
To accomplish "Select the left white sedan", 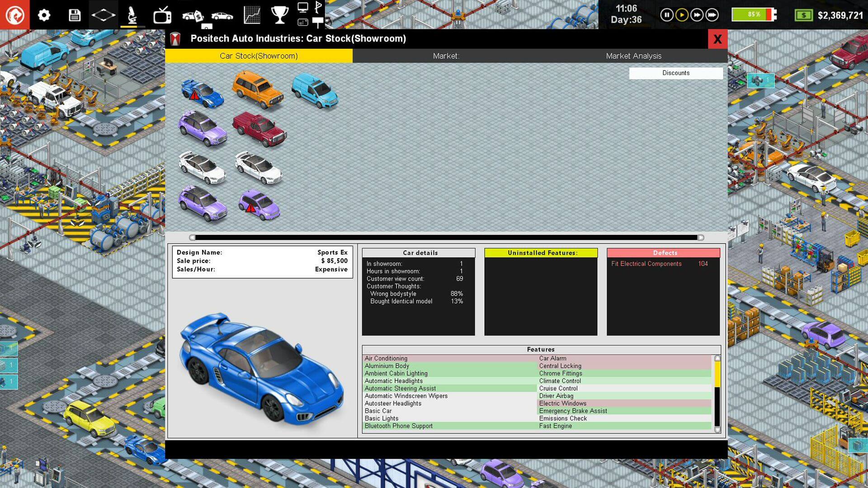I will click(202, 167).
